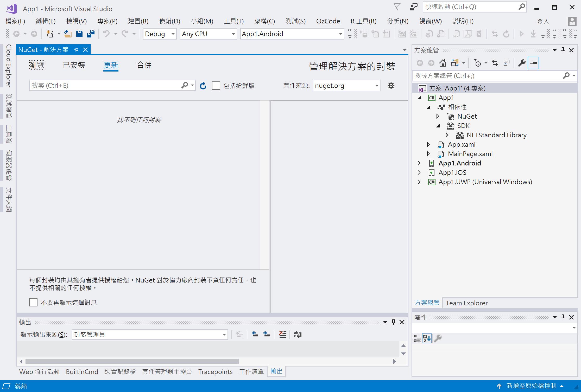Image resolution: width=581 pixels, height=392 pixels.
Task: Open the Debug configuration dropdown
Action: coord(160,34)
